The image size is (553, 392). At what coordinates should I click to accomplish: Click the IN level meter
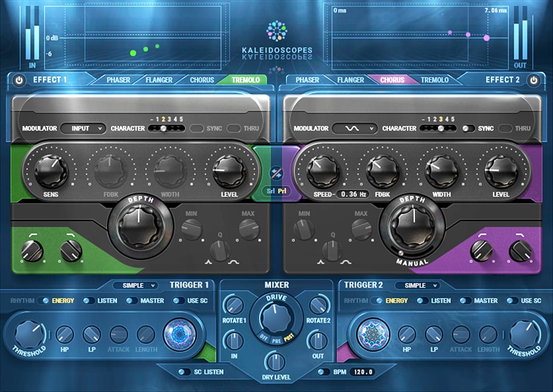[32, 32]
